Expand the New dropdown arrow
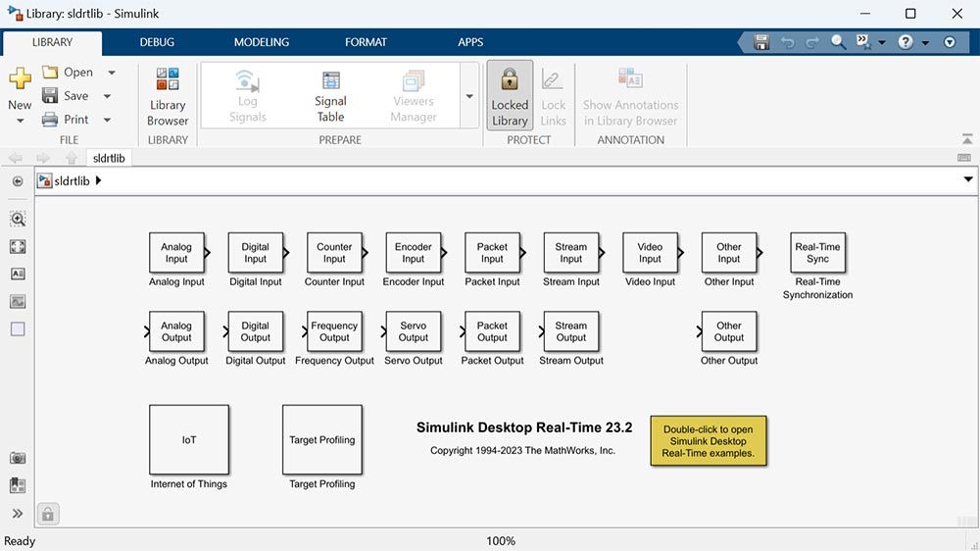The width and height of the screenshot is (980, 551). pos(20,122)
